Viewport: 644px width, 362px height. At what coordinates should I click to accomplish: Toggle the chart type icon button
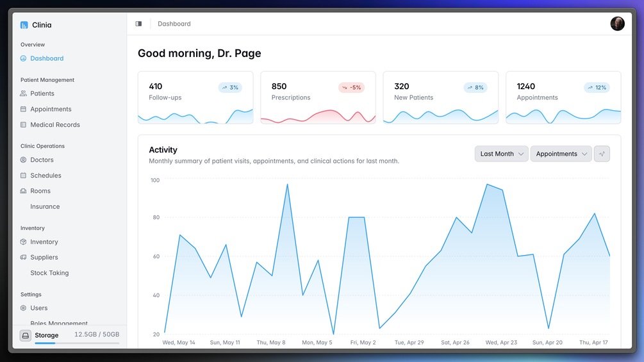tap(602, 154)
